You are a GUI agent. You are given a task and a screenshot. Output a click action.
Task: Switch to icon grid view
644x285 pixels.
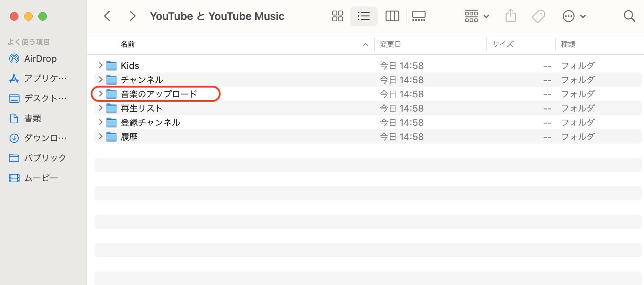(337, 16)
